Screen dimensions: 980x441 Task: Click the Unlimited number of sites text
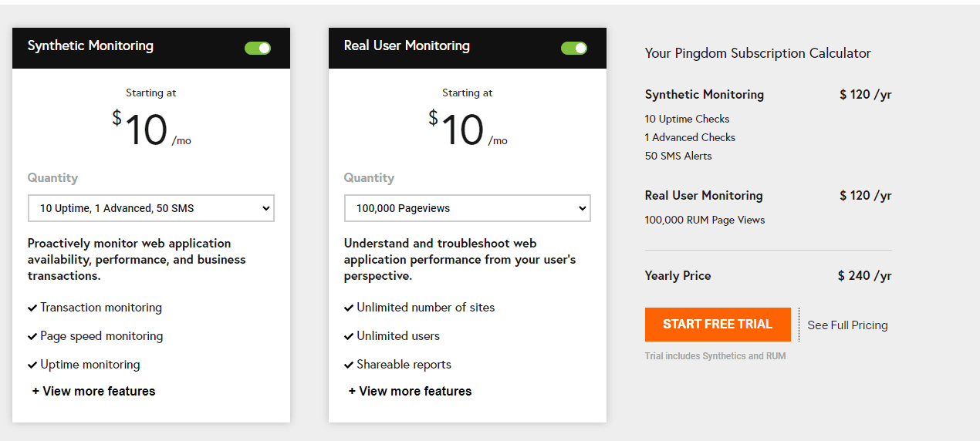pos(426,308)
